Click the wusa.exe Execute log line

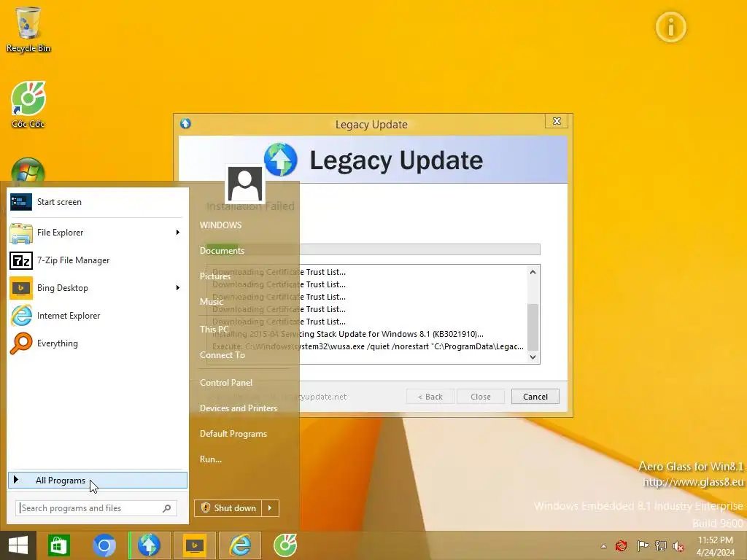click(368, 346)
